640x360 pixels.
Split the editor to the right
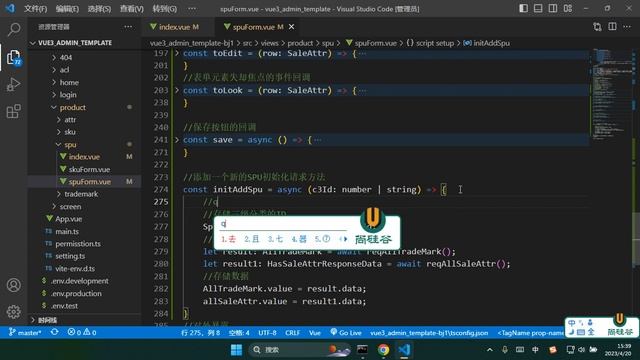[x=612, y=27]
